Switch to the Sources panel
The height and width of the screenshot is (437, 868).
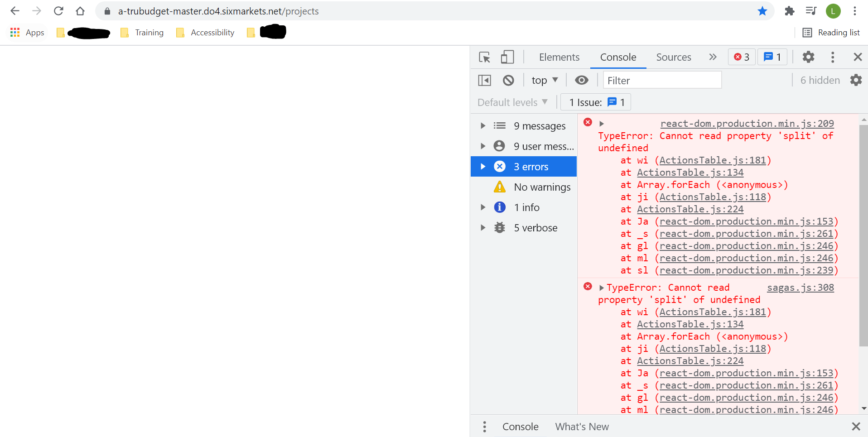point(674,57)
